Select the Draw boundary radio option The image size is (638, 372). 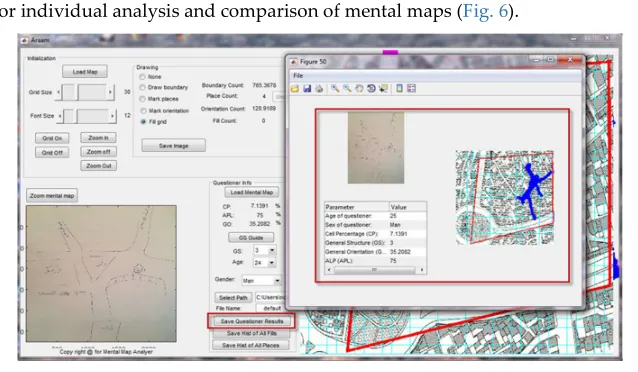point(142,87)
